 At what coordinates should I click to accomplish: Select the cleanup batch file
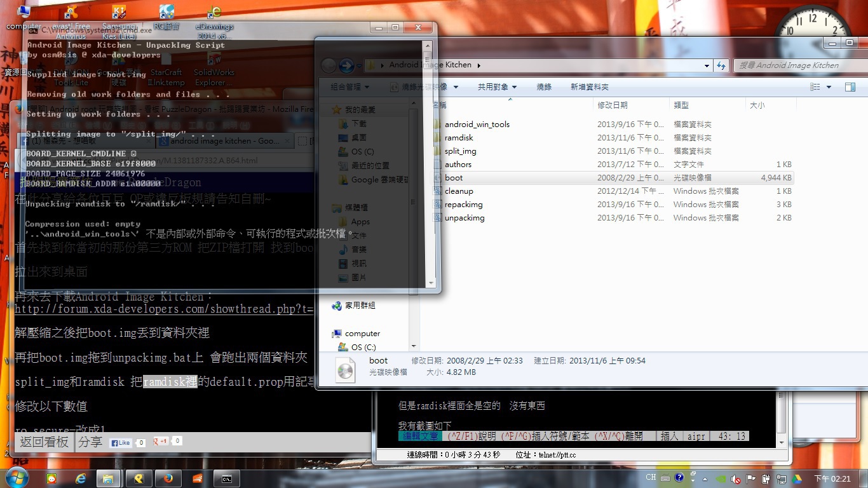click(459, 191)
